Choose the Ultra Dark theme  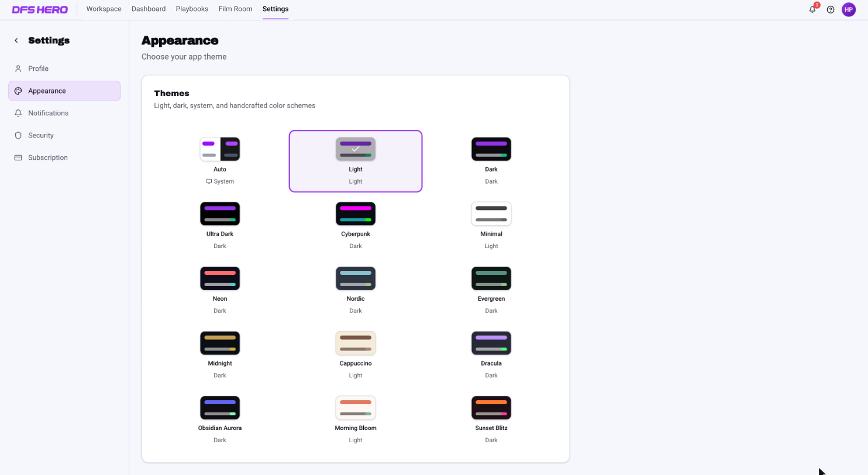click(x=220, y=226)
